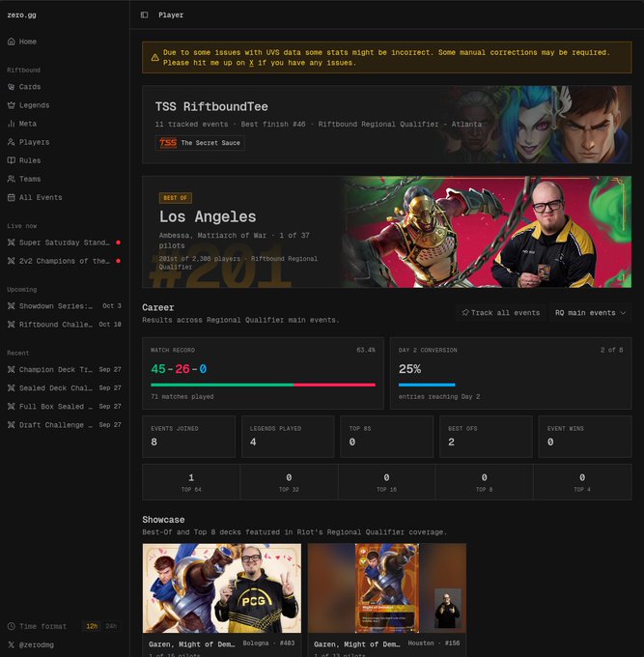Open Houston Garen showcase thumbnail

(x=387, y=588)
